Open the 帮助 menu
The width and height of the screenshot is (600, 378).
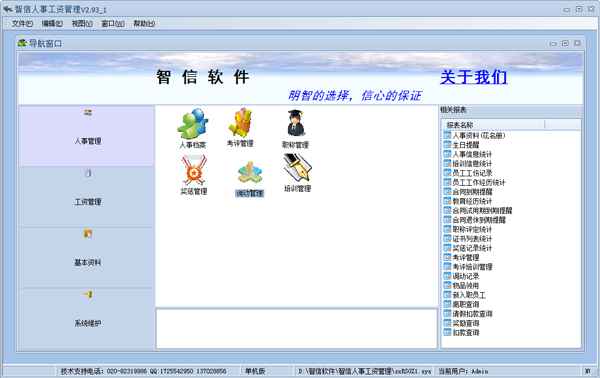click(144, 24)
